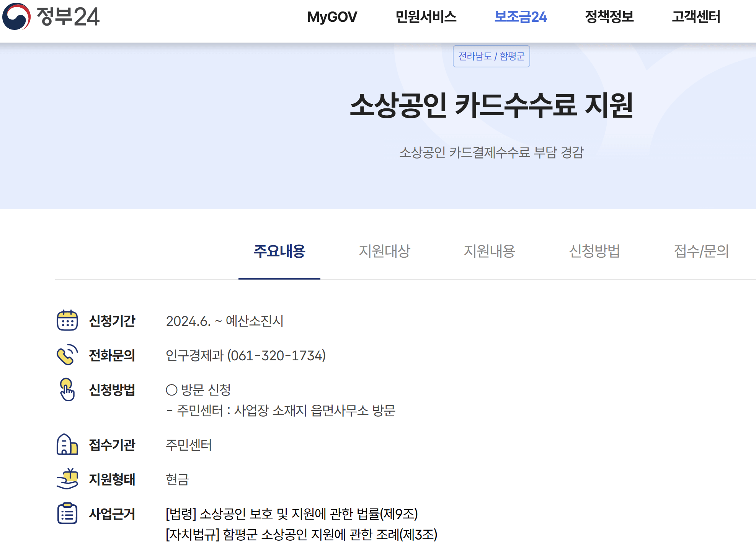Click the clipboard icon next to 사업근거
Screen dimensions: 756x556
67,514
